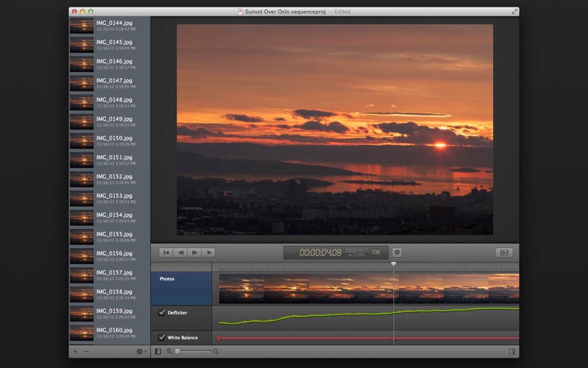588x368 pixels.
Task: Select IMG_0157.jpg in the photo list
Action: pos(110,275)
